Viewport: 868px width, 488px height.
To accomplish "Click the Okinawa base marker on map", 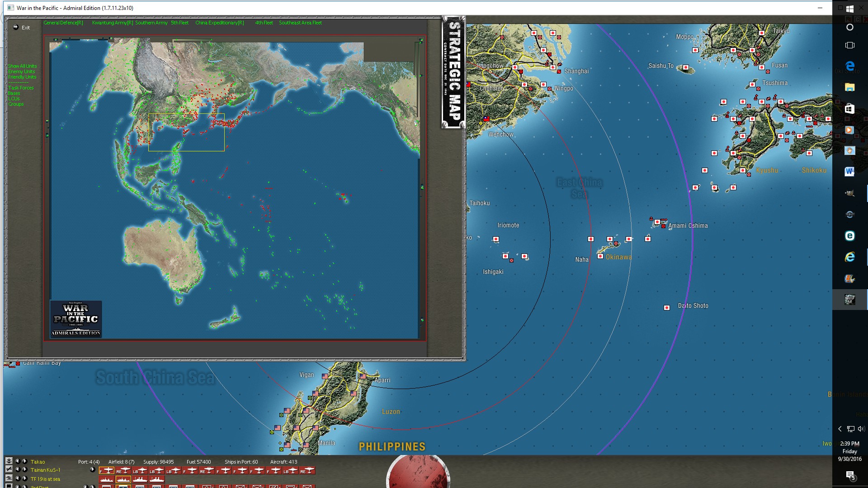I will (x=600, y=256).
